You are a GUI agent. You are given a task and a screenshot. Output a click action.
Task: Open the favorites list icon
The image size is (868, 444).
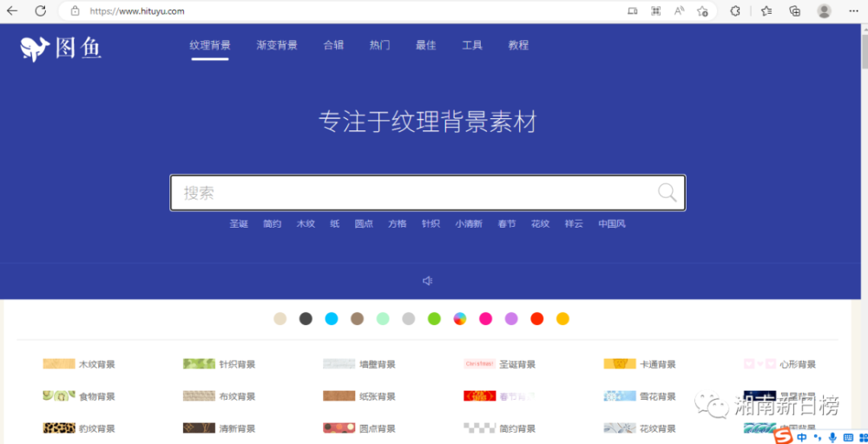click(766, 10)
